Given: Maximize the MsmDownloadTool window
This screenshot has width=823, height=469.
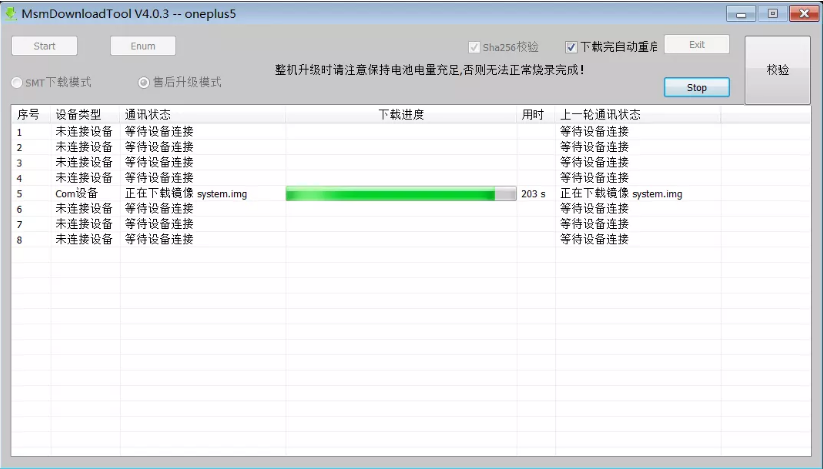Looking at the screenshot, I should pyautogui.click(x=773, y=14).
